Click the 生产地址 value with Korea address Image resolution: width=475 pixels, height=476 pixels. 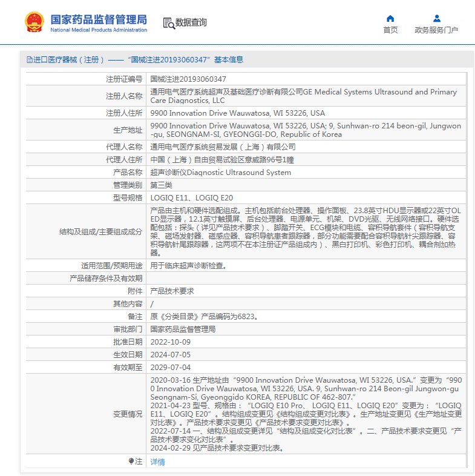tap(306, 130)
